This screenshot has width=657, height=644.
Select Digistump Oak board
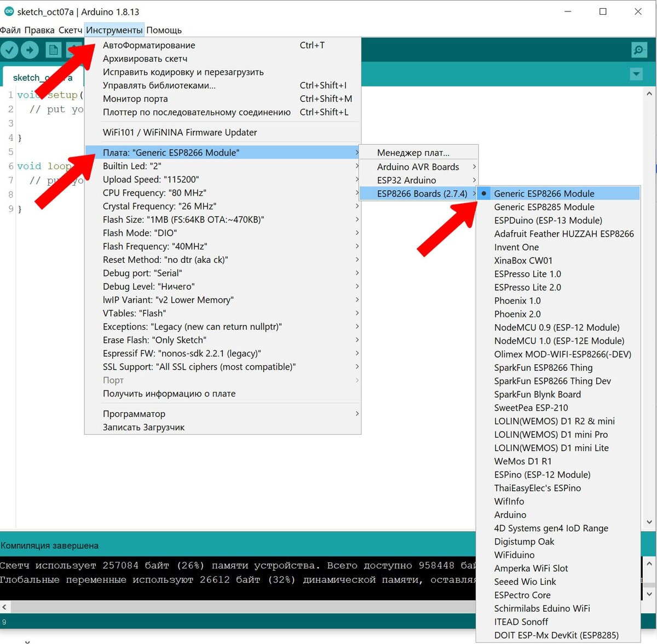coord(558,542)
